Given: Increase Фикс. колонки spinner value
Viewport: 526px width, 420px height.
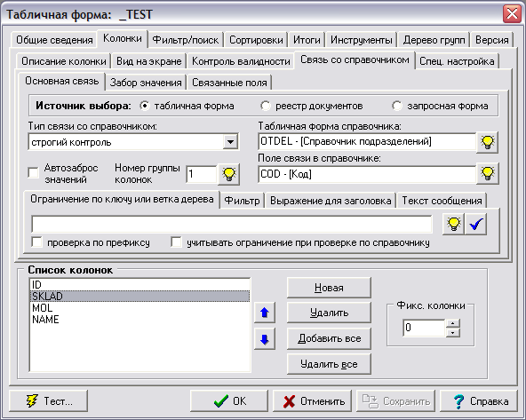Looking at the screenshot, I should [453, 323].
